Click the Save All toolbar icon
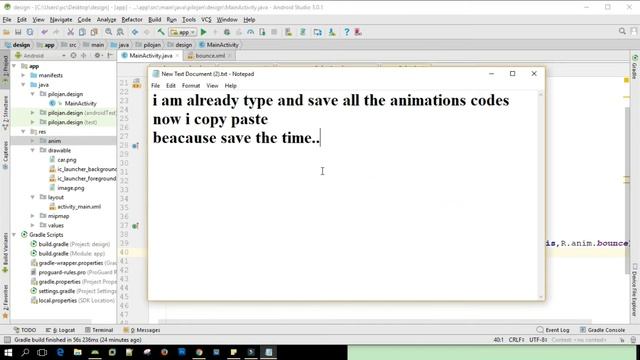640x360 pixels. tap(18, 32)
